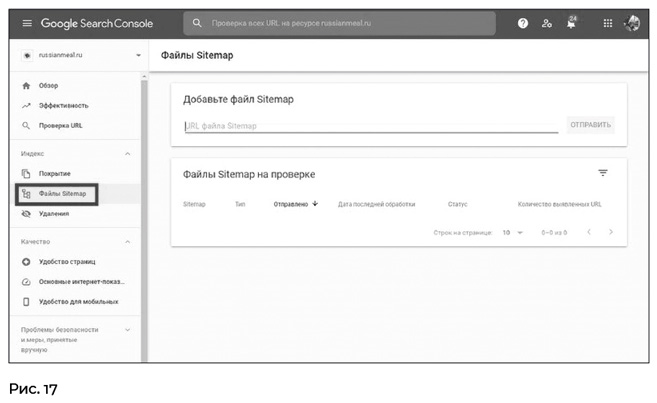
Task: Click the Покрытие pages icon
Action: (26, 173)
